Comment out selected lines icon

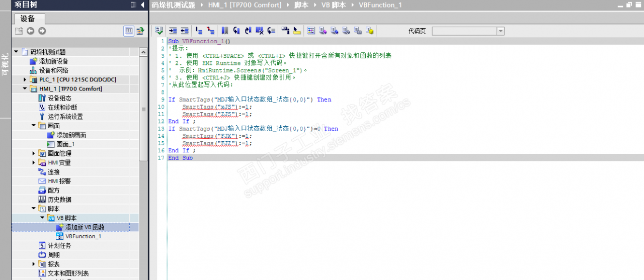tap(199, 31)
